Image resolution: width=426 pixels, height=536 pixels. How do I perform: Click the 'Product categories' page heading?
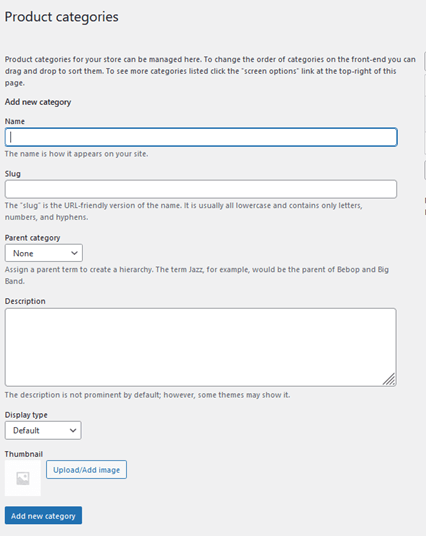[62, 17]
